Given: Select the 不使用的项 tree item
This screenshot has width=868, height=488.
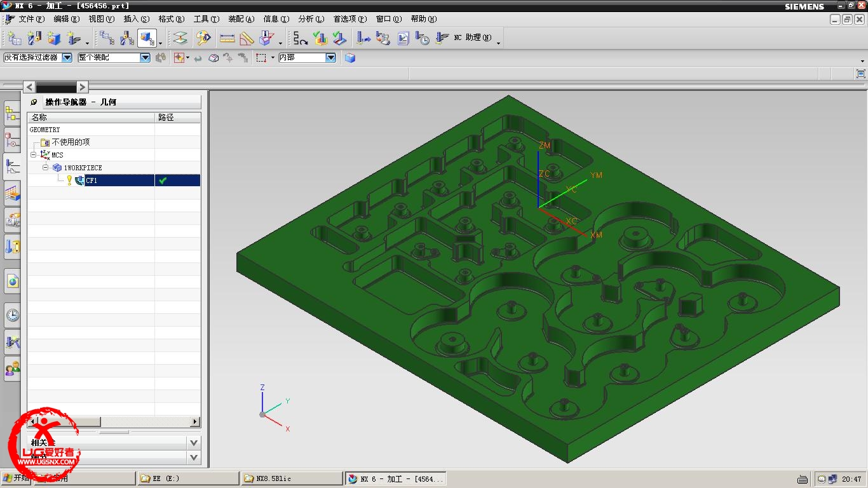Looking at the screenshot, I should [71, 142].
